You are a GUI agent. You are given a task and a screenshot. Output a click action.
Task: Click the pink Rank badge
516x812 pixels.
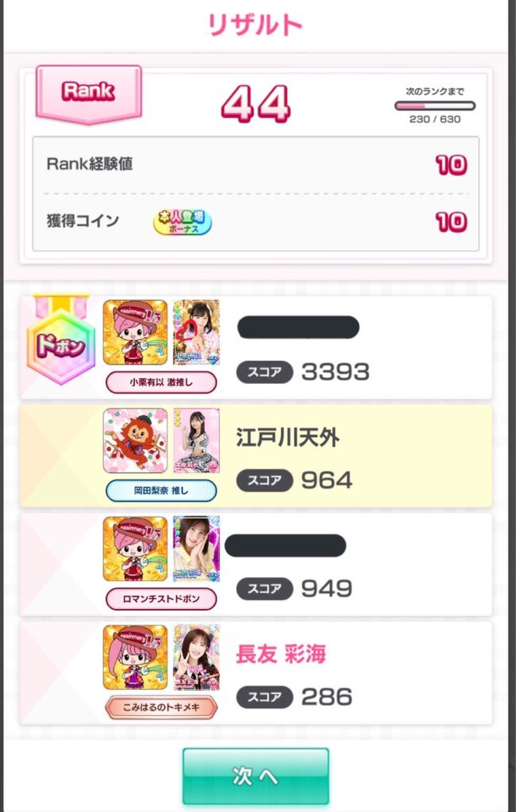coord(88,94)
